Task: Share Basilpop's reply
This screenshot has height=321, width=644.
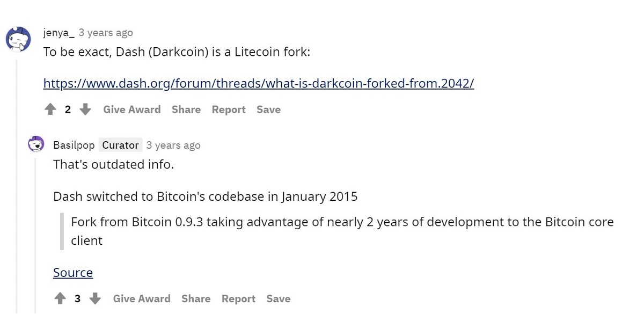Action: 196,299
